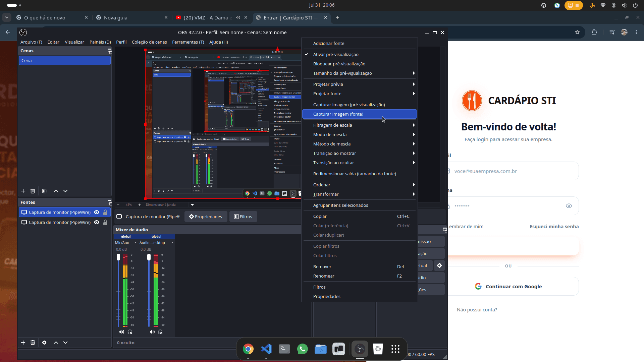Open source properties gear in the Fontes toolbar
This screenshot has width=644, height=362.
(44, 343)
